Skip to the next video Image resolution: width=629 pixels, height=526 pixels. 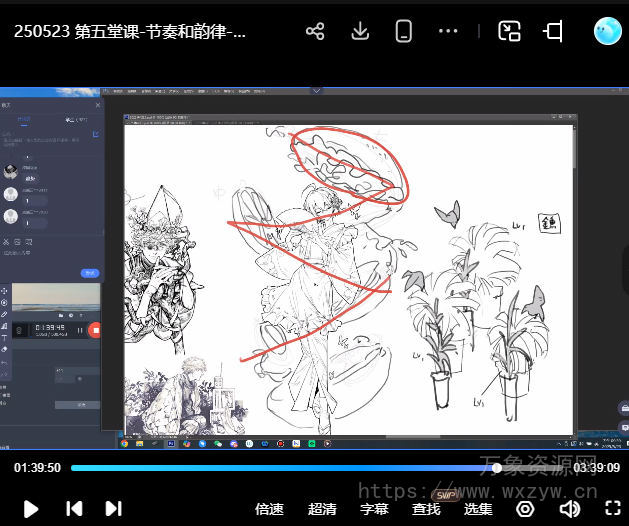point(113,508)
